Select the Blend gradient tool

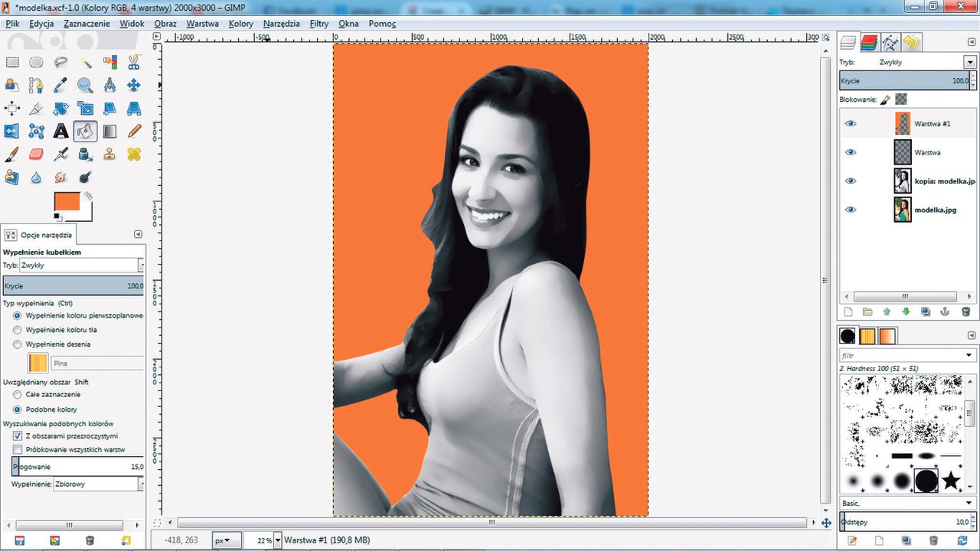click(x=109, y=132)
